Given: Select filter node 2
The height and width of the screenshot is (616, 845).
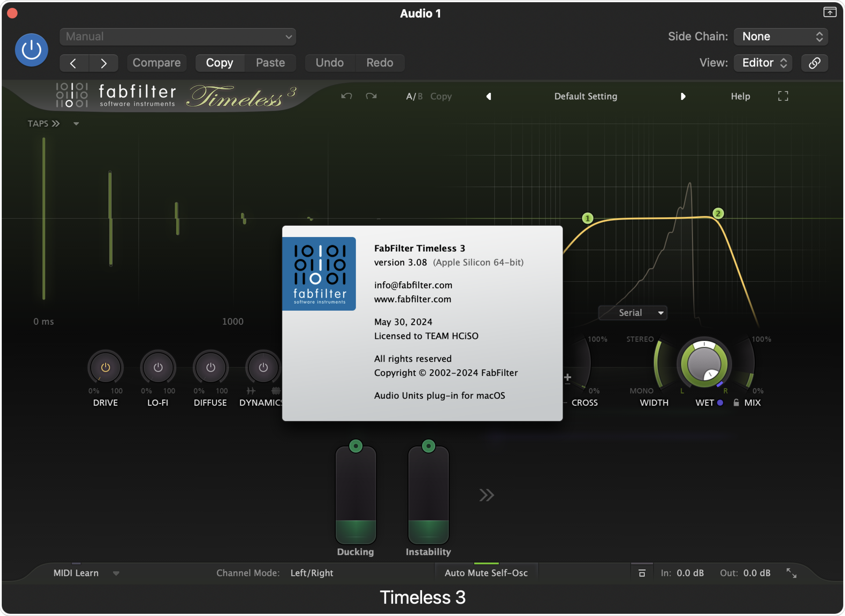Looking at the screenshot, I should [x=718, y=213].
